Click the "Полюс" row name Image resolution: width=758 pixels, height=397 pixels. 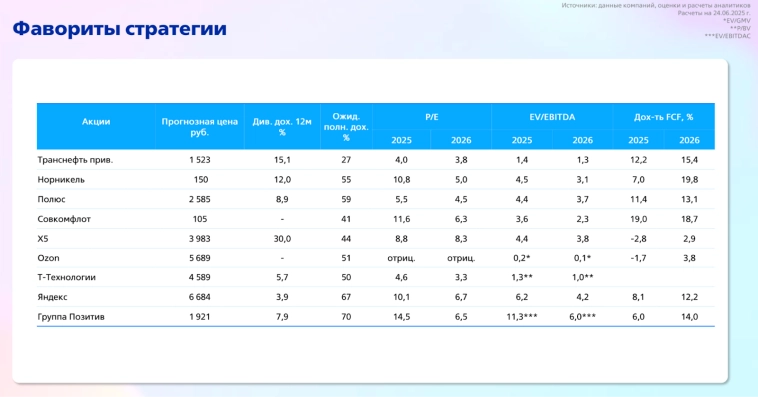(x=51, y=199)
